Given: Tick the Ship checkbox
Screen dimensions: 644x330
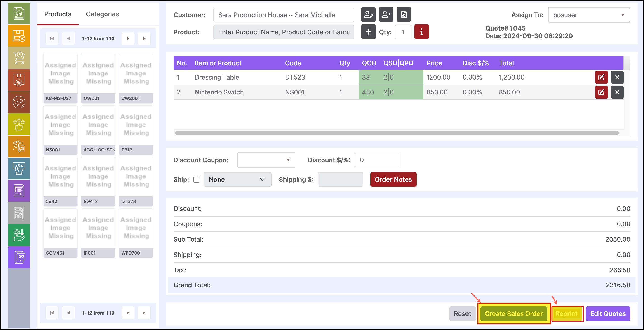Looking at the screenshot, I should 197,180.
